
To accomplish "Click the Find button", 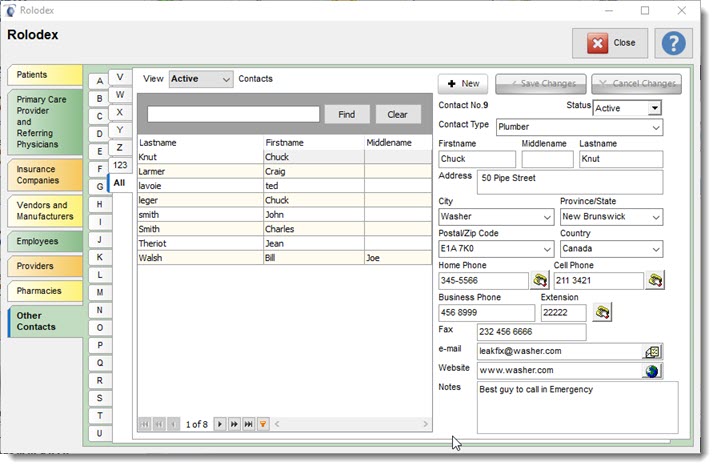I will click(x=347, y=115).
